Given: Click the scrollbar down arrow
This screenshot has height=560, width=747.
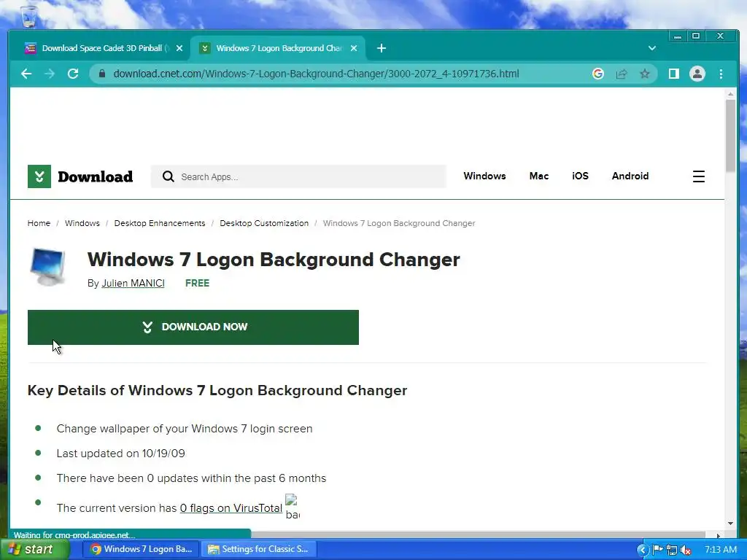Looking at the screenshot, I should pyautogui.click(x=730, y=524).
